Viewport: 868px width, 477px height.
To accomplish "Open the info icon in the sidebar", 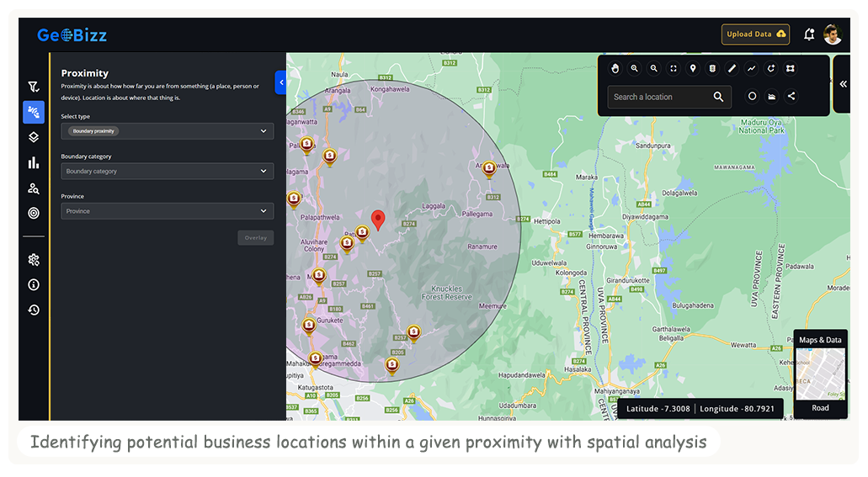I will click(34, 284).
